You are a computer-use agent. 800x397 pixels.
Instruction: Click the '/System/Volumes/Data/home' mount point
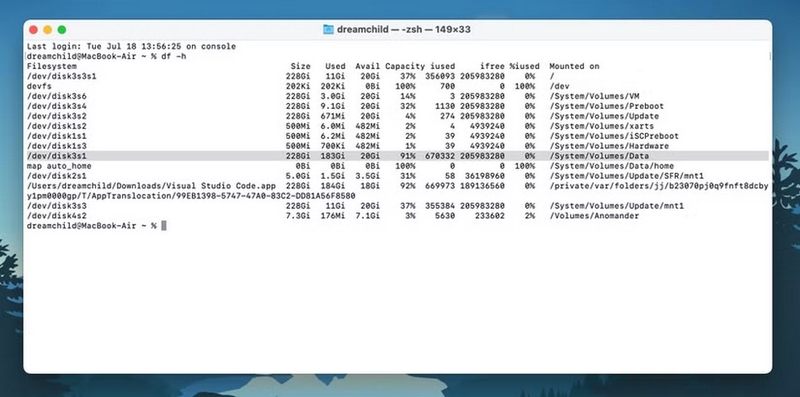[x=612, y=166]
